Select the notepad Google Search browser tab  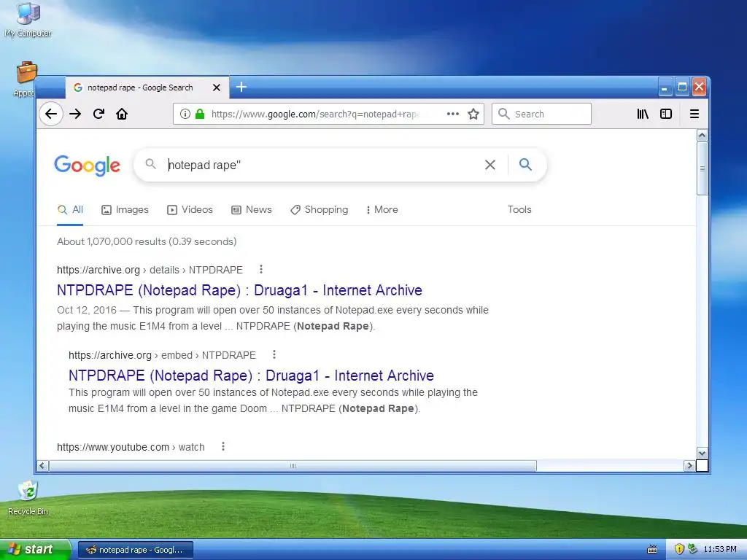[x=147, y=87]
